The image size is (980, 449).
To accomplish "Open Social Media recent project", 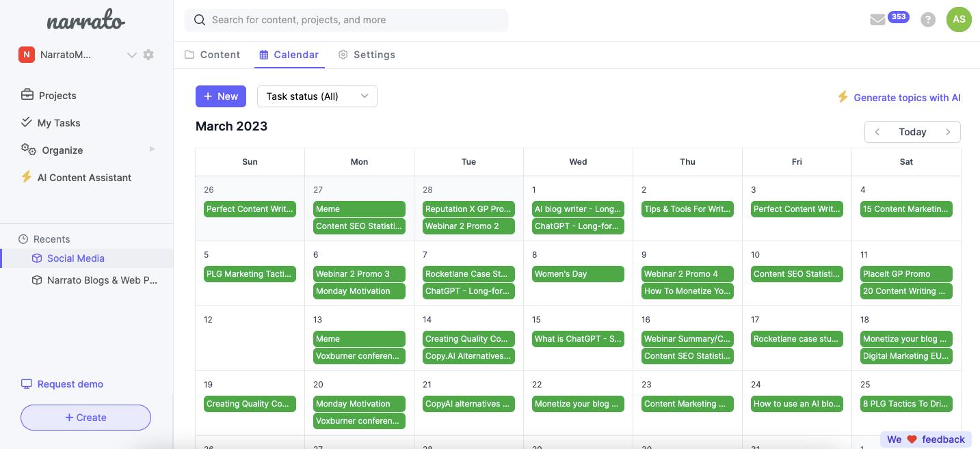I will [75, 258].
